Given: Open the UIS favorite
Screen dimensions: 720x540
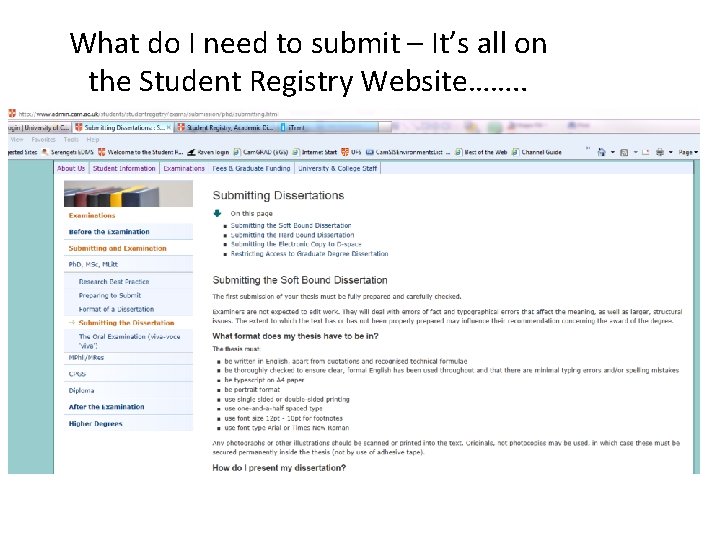Looking at the screenshot, I should 351,152.
